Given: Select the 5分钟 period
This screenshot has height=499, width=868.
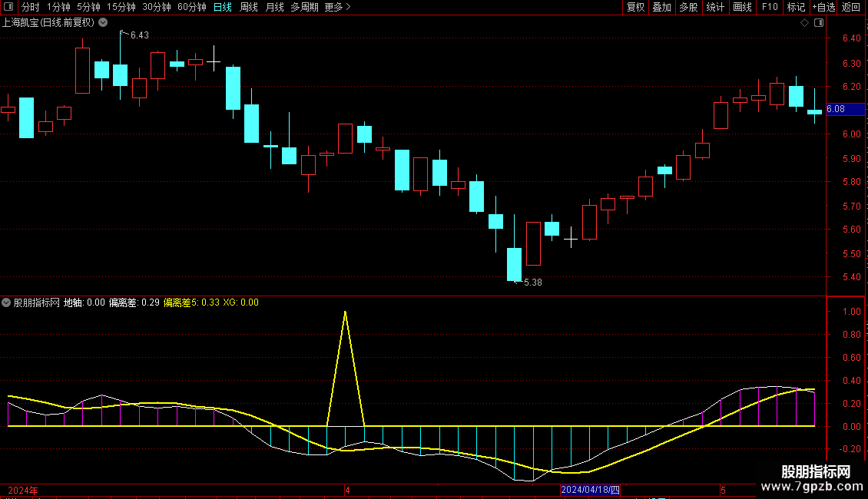Looking at the screenshot, I should (x=88, y=7).
